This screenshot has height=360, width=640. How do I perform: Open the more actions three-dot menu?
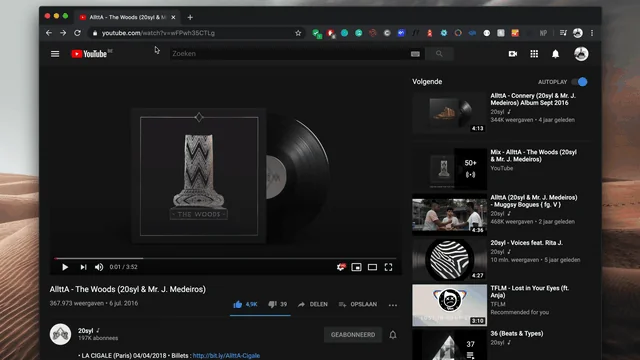pos(393,305)
